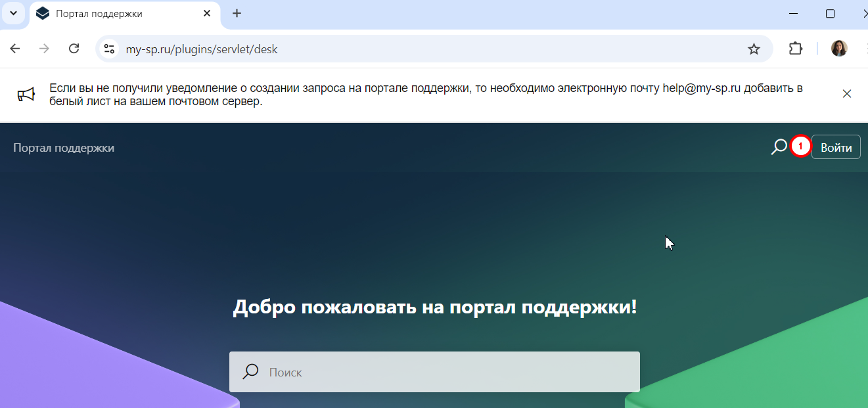This screenshot has width=868, height=408.
Task: Go back to previous page
Action: click(15, 49)
